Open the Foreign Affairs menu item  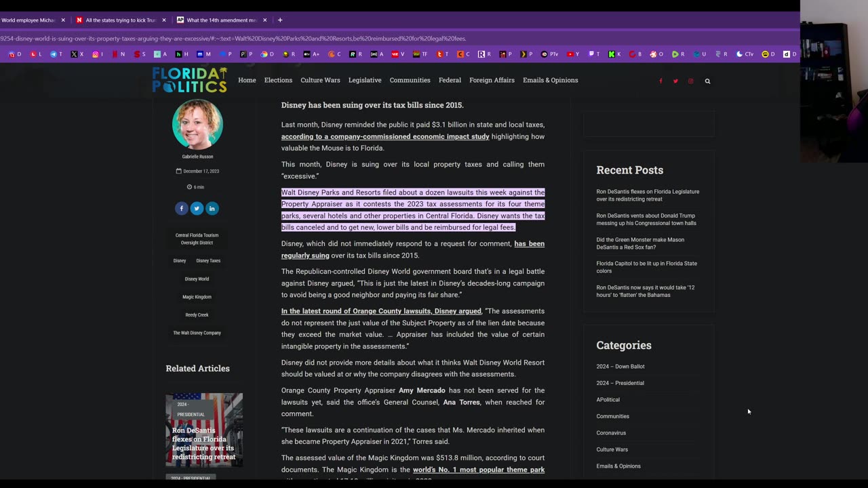click(x=492, y=80)
